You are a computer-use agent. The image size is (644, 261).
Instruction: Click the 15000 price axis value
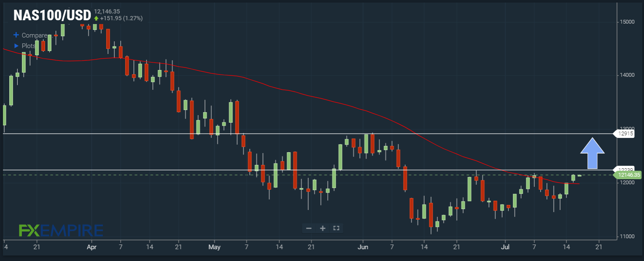[x=627, y=22]
